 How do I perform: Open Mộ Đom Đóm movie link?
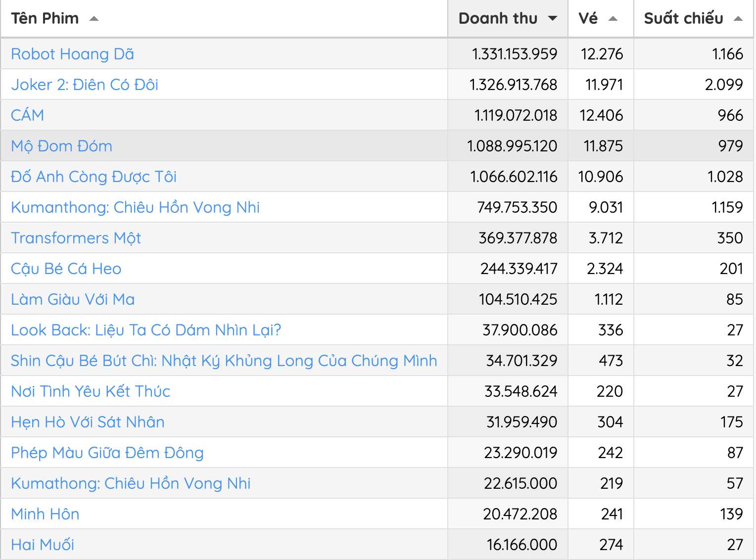tap(61, 146)
